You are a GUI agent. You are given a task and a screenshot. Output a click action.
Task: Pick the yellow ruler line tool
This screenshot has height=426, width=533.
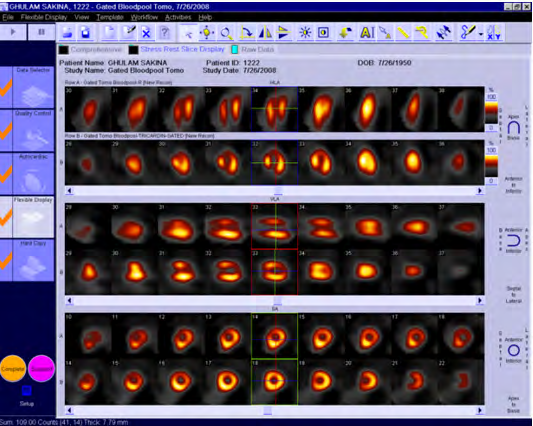tap(403, 33)
